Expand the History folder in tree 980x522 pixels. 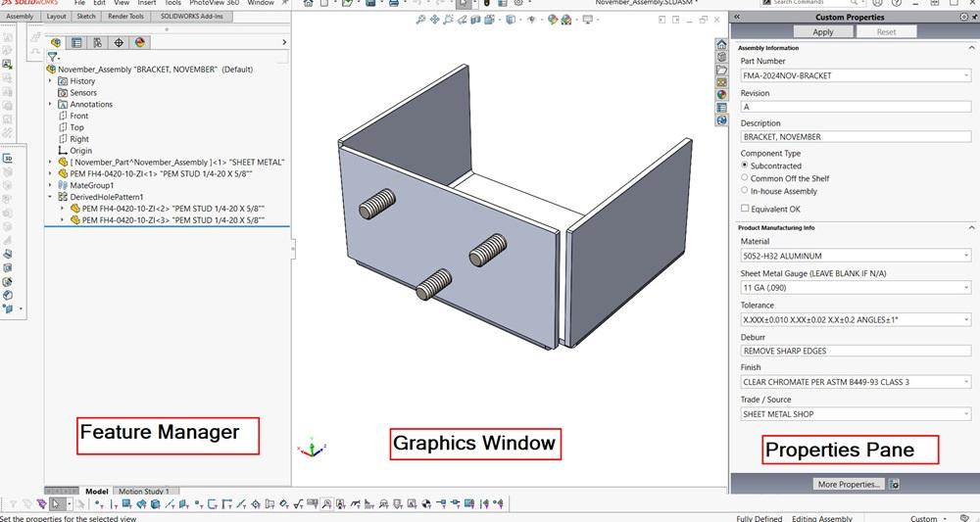tap(50, 80)
